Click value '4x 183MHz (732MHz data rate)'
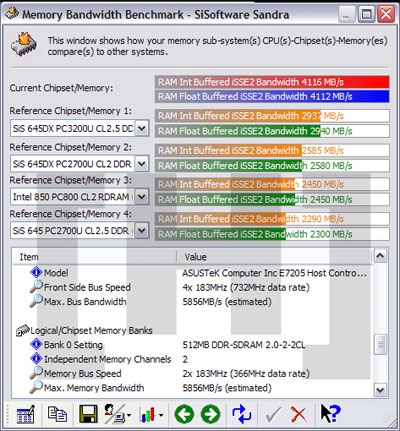Image resolution: width=400 pixels, height=431 pixels. coord(246,287)
